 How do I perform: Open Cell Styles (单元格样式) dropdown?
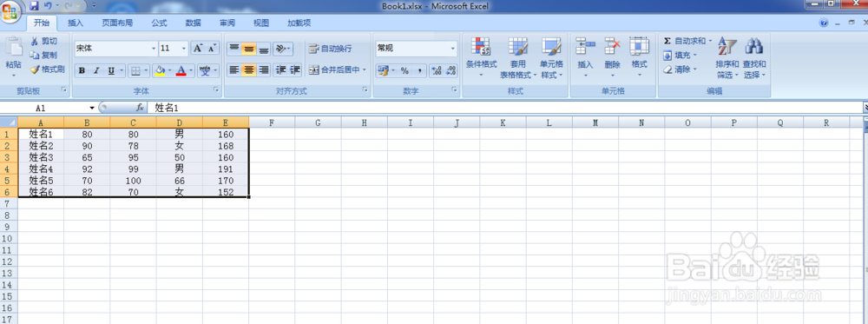551,57
